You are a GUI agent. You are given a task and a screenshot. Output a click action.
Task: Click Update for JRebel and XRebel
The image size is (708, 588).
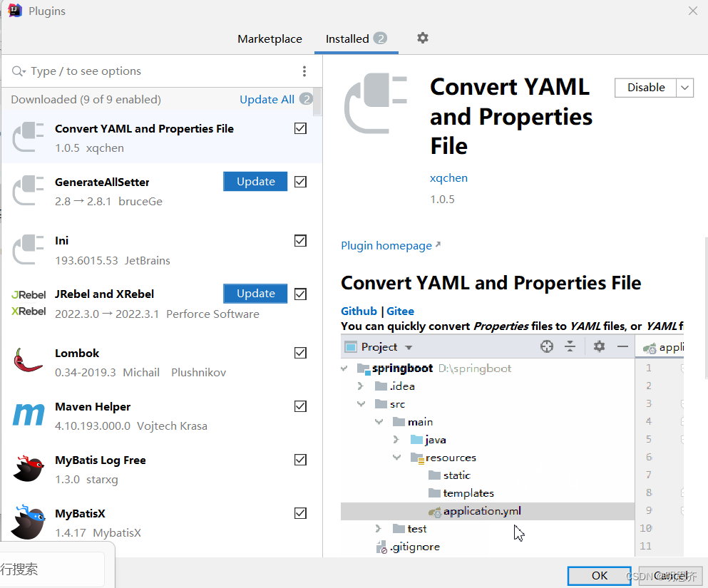(255, 294)
